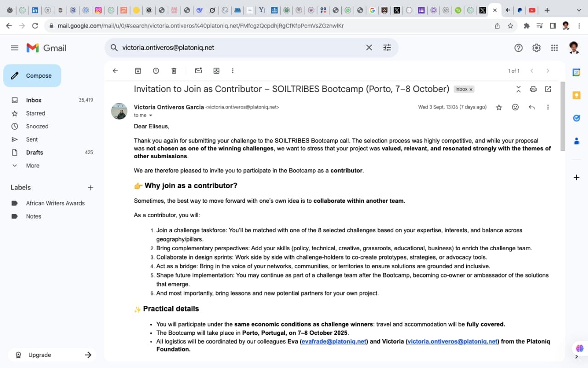The width and height of the screenshot is (588, 368).
Task: Switch to the Instagram tab
Action: (98, 10)
